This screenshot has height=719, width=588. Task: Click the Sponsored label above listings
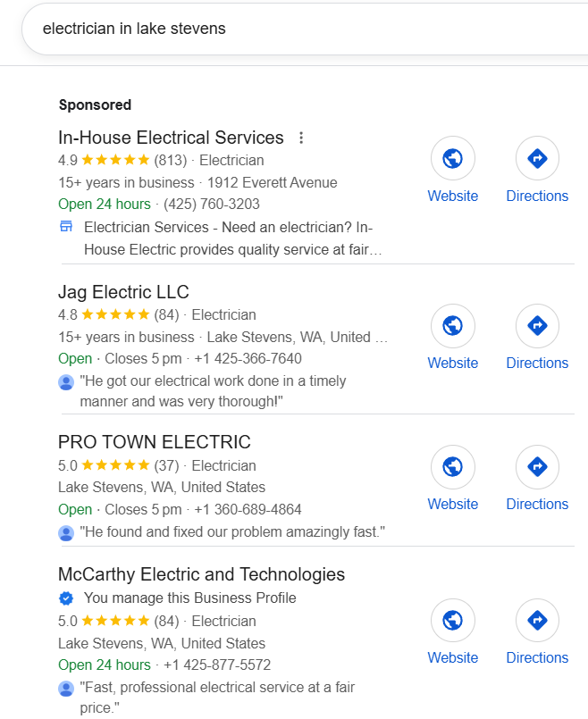95,105
